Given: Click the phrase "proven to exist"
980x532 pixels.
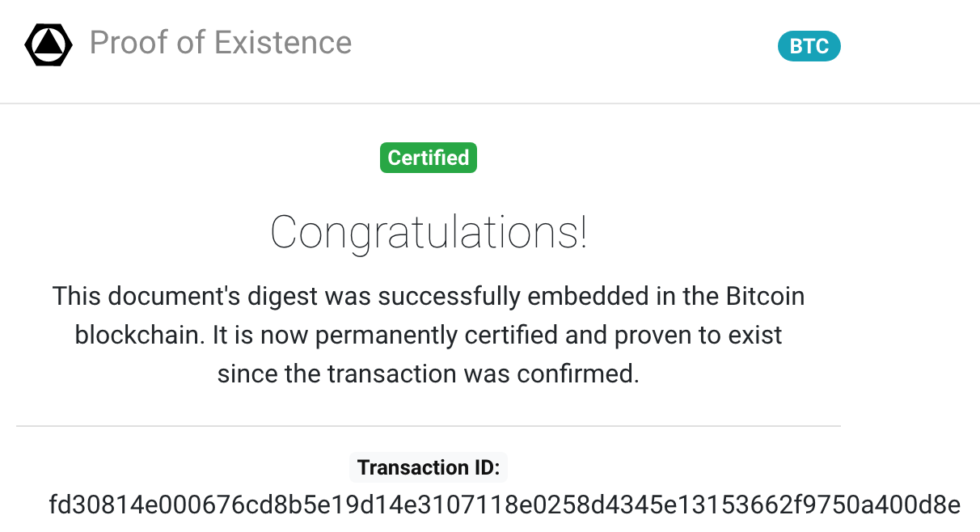Looking at the screenshot, I should [697, 335].
